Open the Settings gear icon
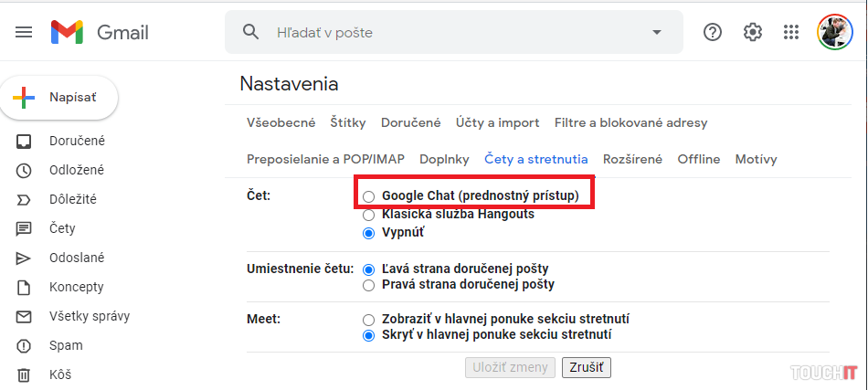The image size is (868, 390). coord(753,32)
